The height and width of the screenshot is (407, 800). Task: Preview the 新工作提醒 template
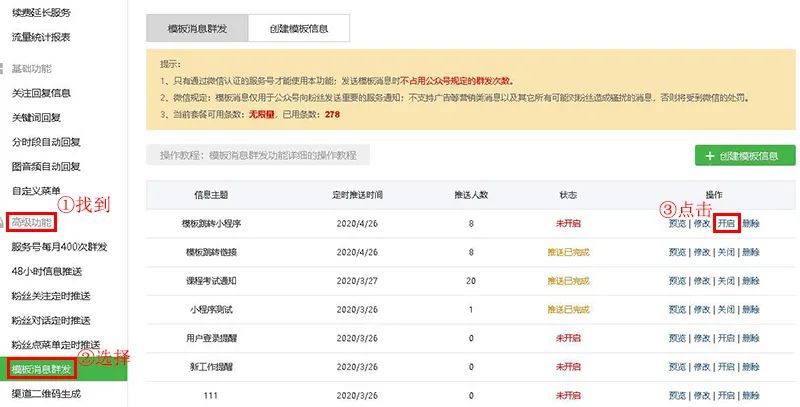coord(677,367)
